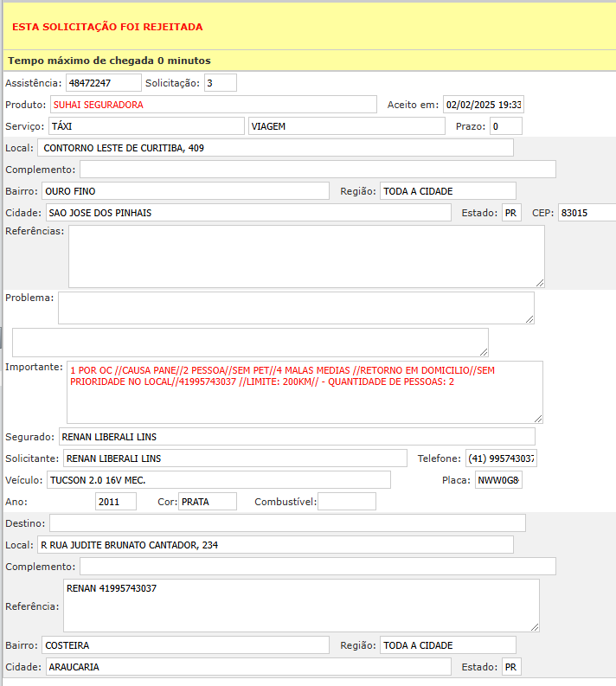Select the Solicitação number field
The height and width of the screenshot is (686, 616).
pyautogui.click(x=220, y=83)
